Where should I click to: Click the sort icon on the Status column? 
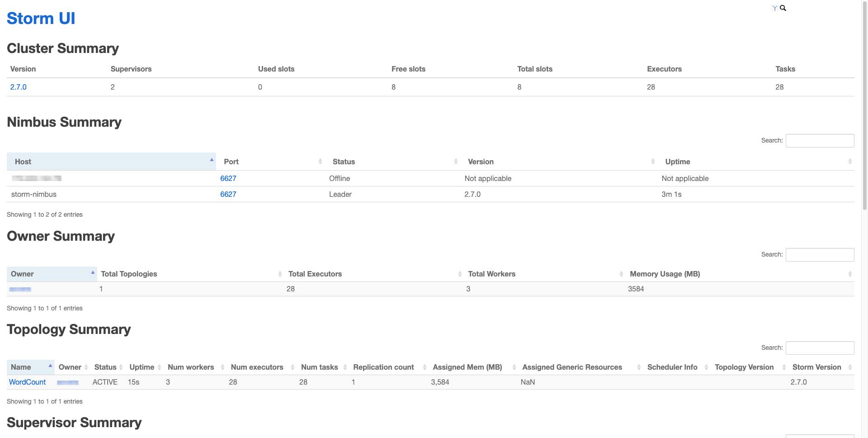tap(456, 161)
